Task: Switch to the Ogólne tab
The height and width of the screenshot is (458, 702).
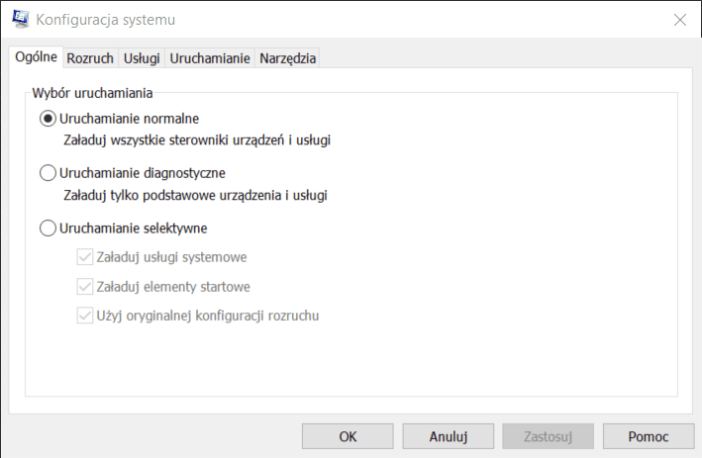Action: point(36,57)
